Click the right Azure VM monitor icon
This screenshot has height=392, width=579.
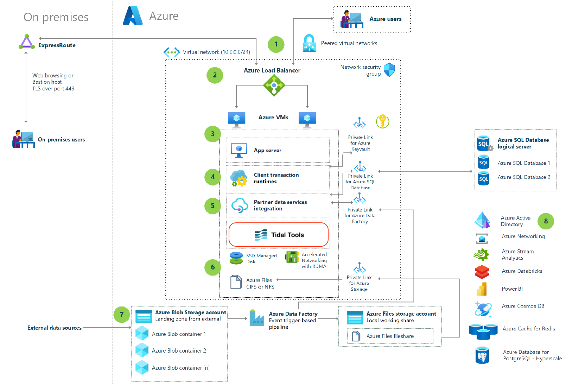tap(307, 120)
